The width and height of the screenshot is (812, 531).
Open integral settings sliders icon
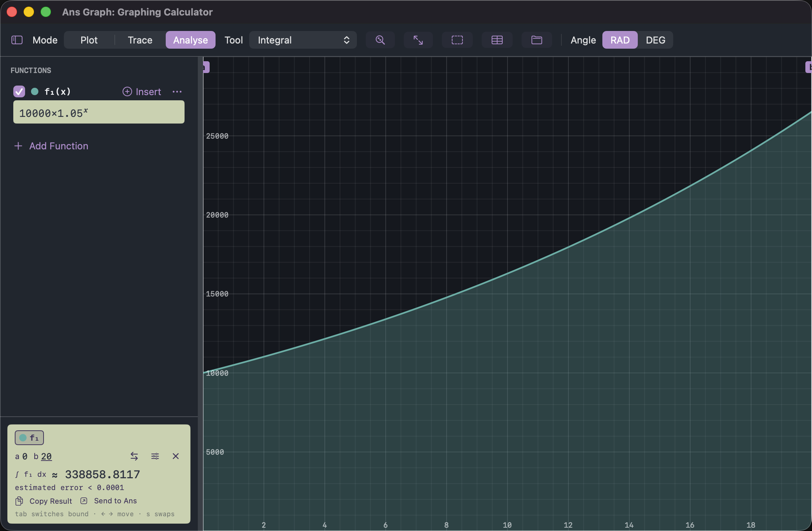coord(155,456)
